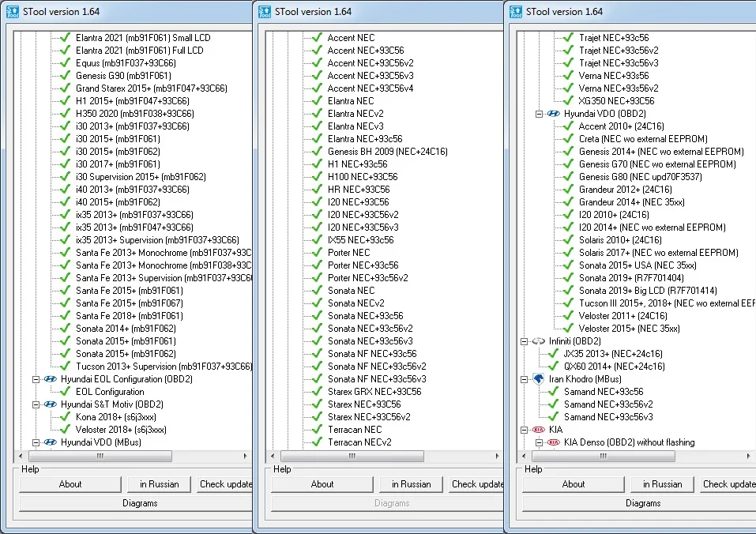Collapse the Hyundai S&T Motiv (OBD2) node
756x534 pixels.
36,404
